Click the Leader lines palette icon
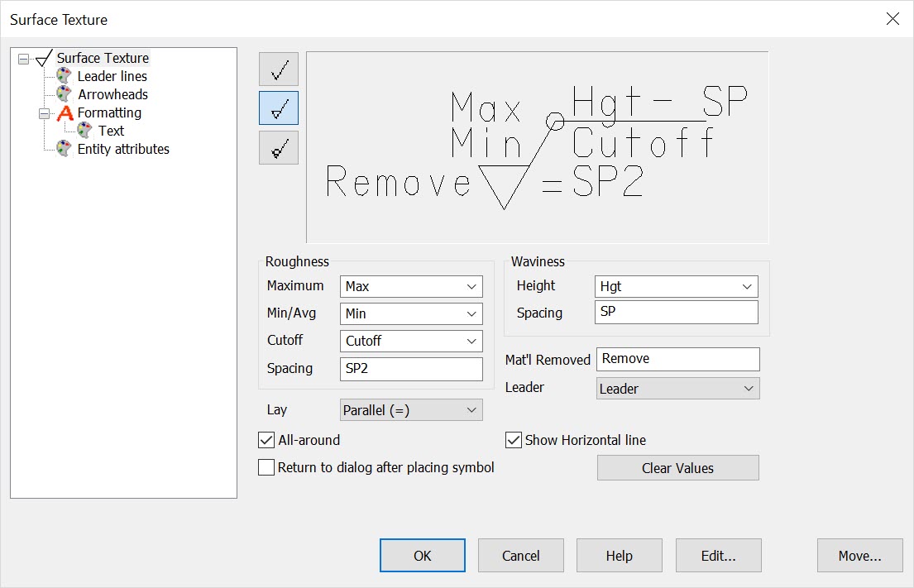 click(64, 76)
